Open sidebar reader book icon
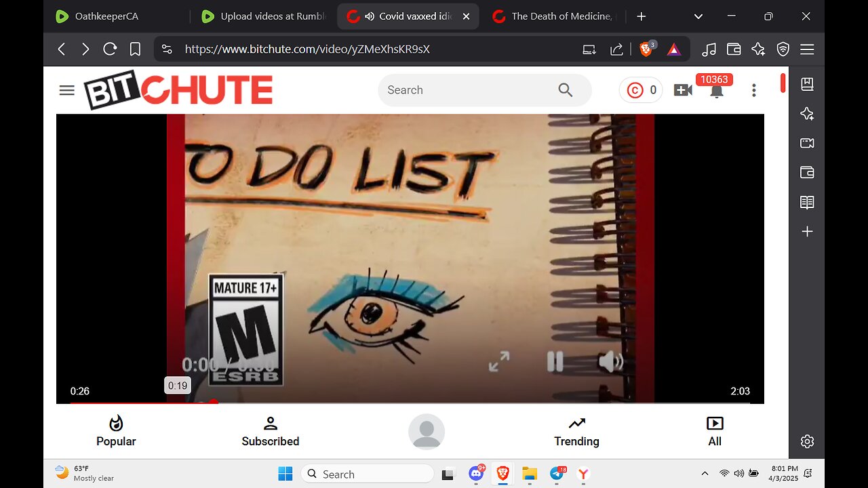Image resolution: width=868 pixels, height=488 pixels. tap(807, 202)
